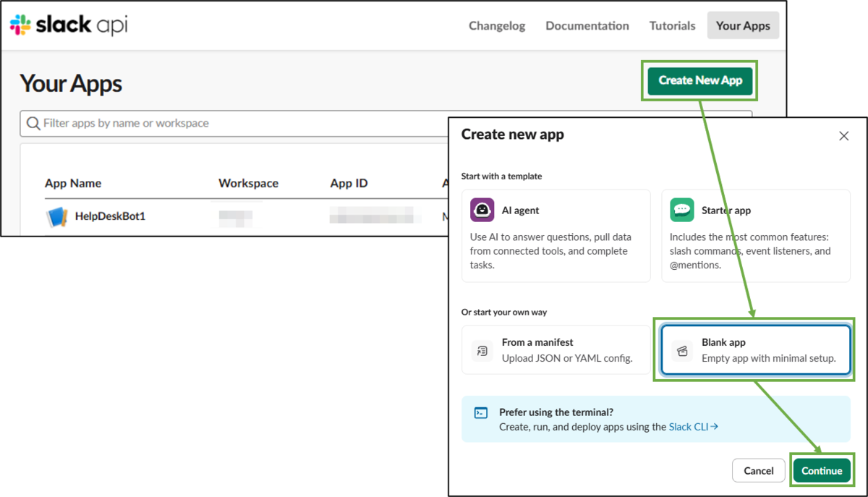
Task: Open the HelpDeskBot1 app entry
Action: pos(110,216)
